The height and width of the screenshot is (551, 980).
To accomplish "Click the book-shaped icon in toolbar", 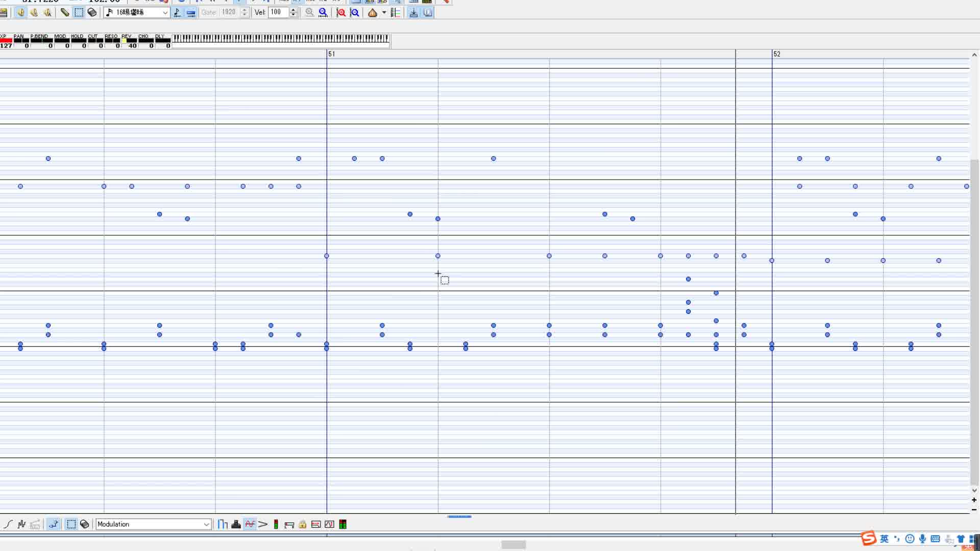I will 428,12.
